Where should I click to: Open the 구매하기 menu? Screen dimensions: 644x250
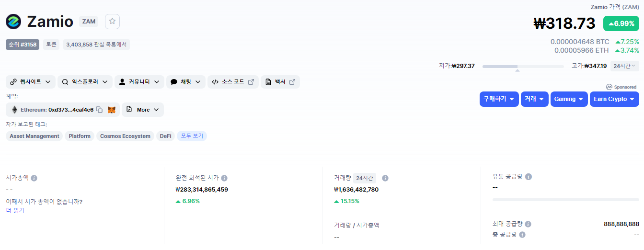click(499, 99)
